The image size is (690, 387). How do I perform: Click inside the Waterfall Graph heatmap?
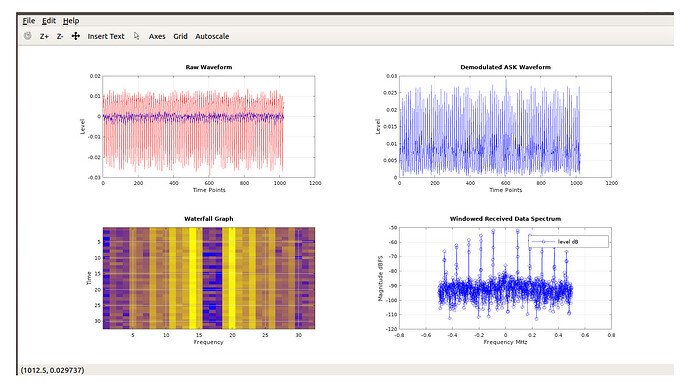(209, 278)
